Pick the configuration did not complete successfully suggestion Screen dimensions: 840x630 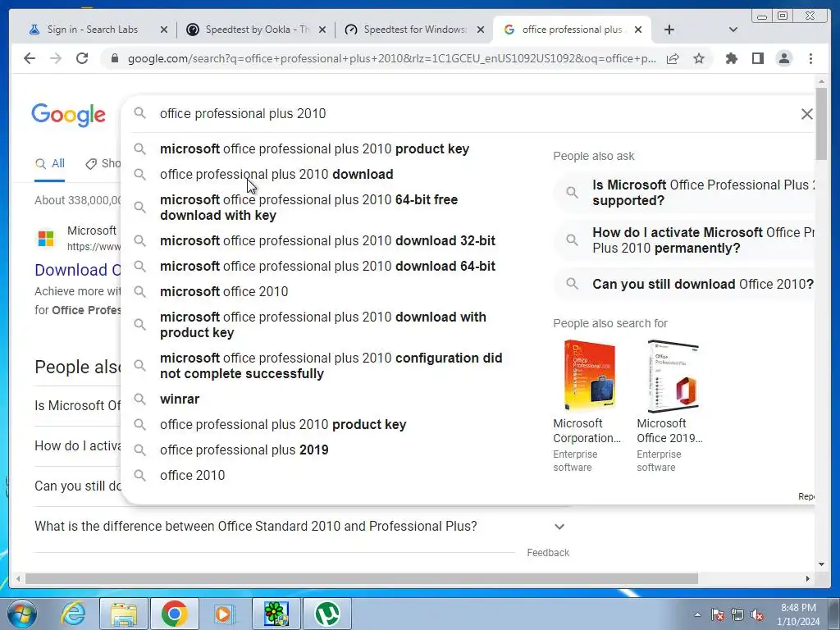(x=331, y=366)
